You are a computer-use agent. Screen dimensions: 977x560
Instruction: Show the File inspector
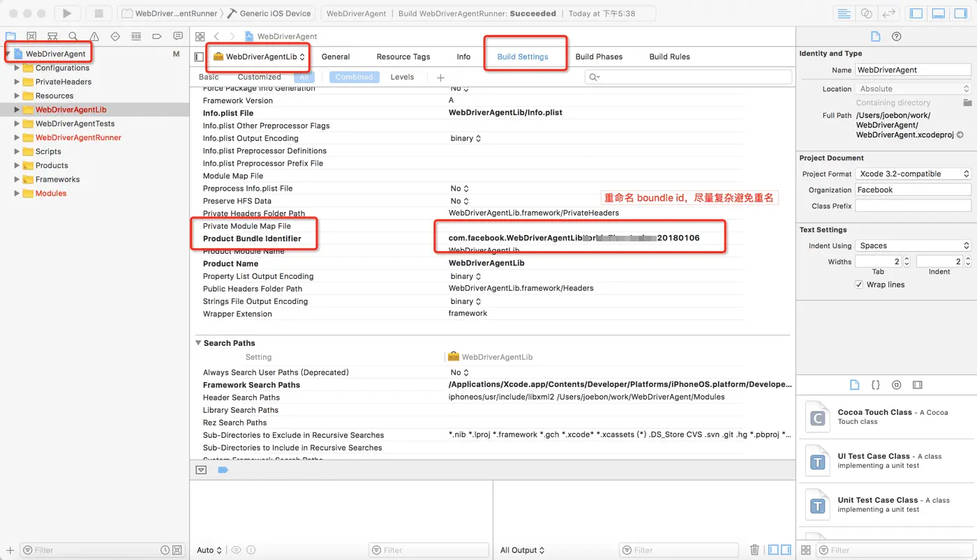coord(876,36)
